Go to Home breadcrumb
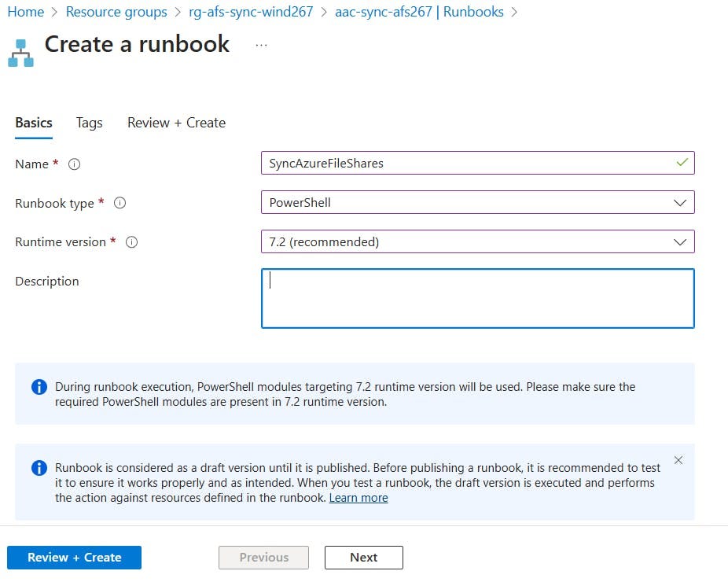 click(x=26, y=12)
